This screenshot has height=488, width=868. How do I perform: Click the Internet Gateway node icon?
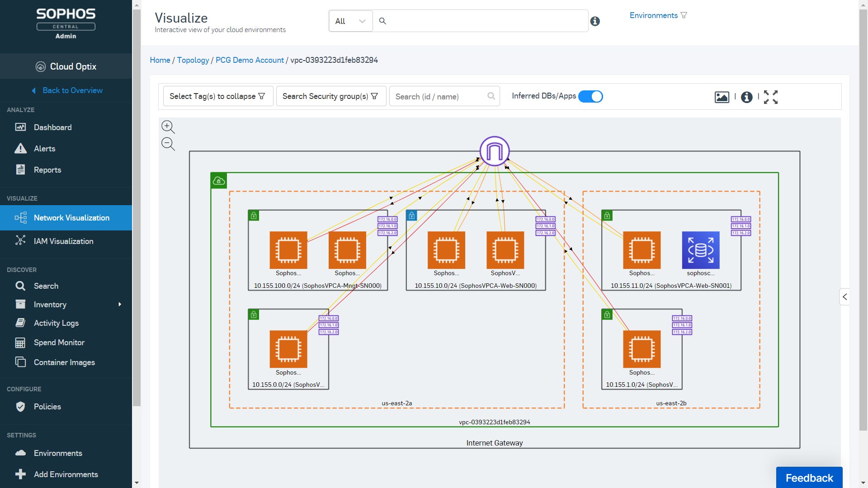point(495,151)
